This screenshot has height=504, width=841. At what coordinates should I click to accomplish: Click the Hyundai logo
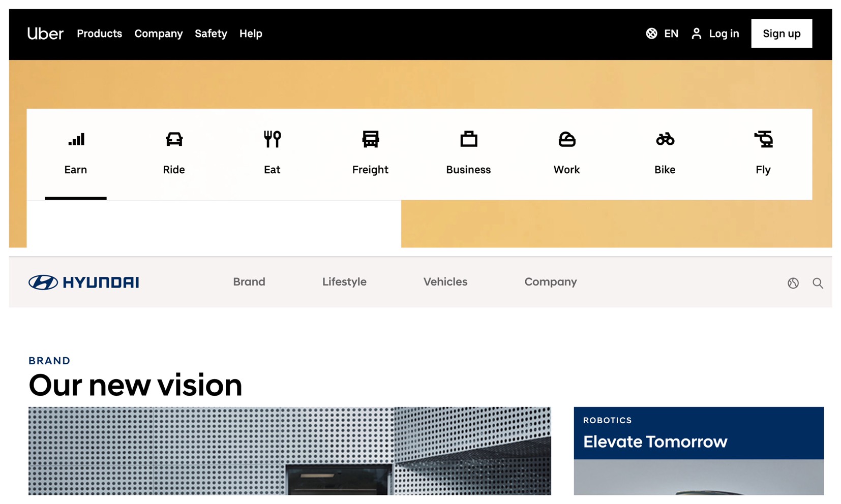[x=84, y=282]
